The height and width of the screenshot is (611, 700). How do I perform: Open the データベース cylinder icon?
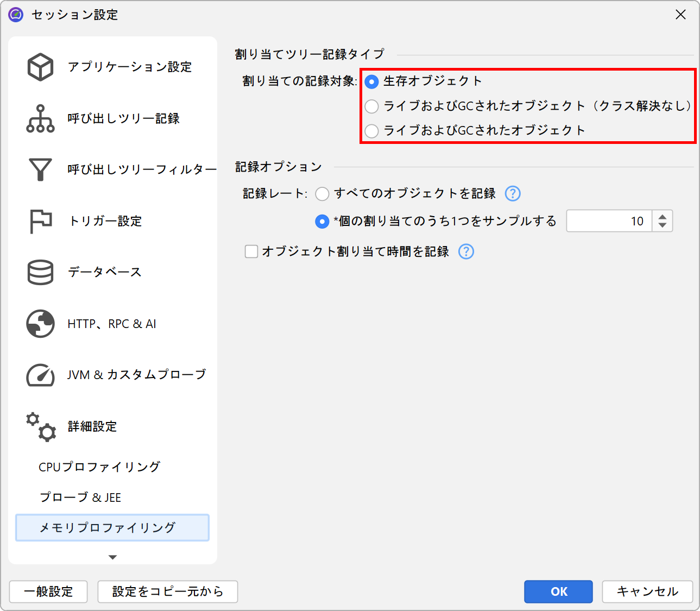(40, 272)
